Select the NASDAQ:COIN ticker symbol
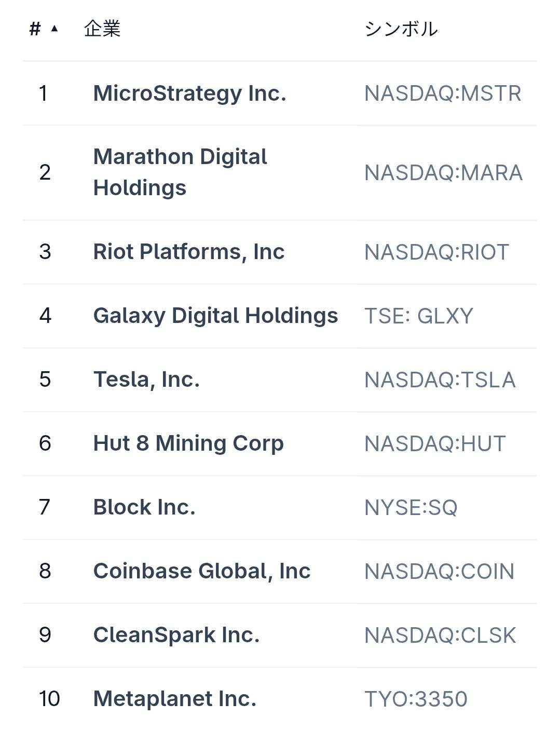560x730 pixels. [x=439, y=572]
